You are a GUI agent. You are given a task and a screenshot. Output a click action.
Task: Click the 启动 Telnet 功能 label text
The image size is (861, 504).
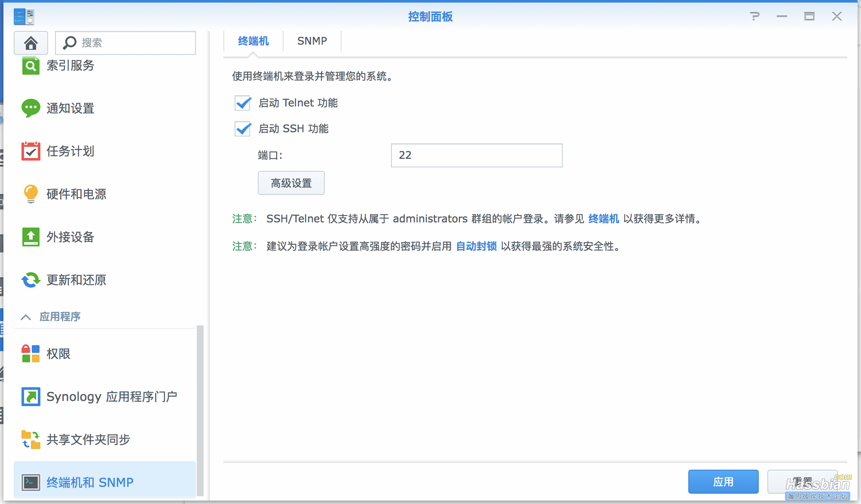[298, 103]
